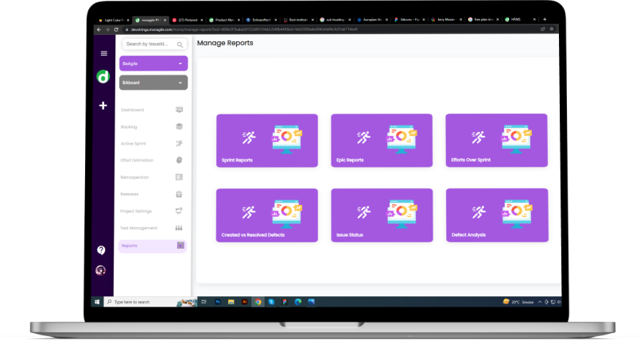Open the help question mark icon
The height and width of the screenshot is (344, 644).
coord(101,250)
